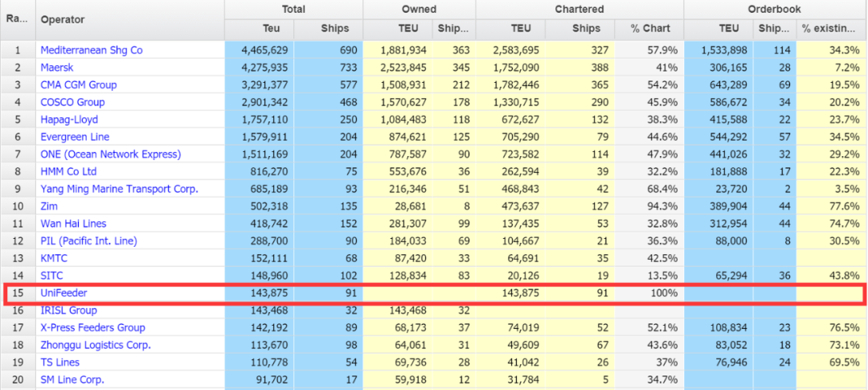This screenshot has width=868, height=390.
Task: Open the Mediterranean Shg Co operator link
Action: click(91, 50)
